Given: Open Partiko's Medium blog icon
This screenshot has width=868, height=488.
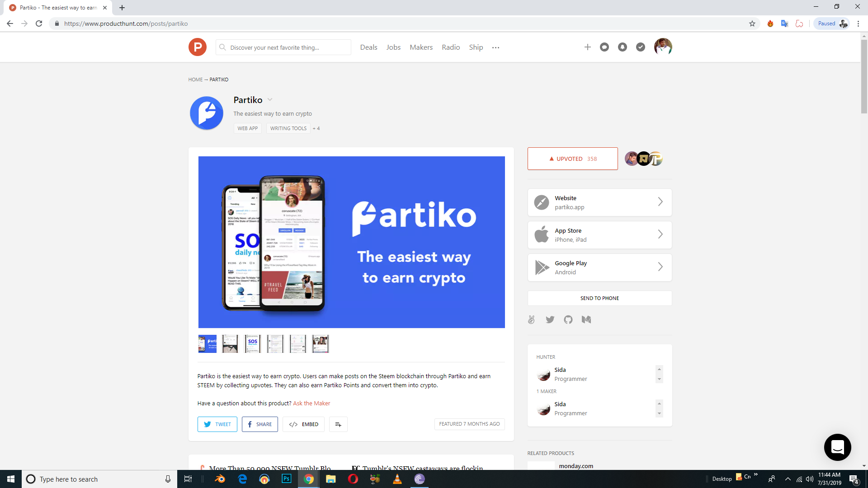Looking at the screenshot, I should 586,319.
